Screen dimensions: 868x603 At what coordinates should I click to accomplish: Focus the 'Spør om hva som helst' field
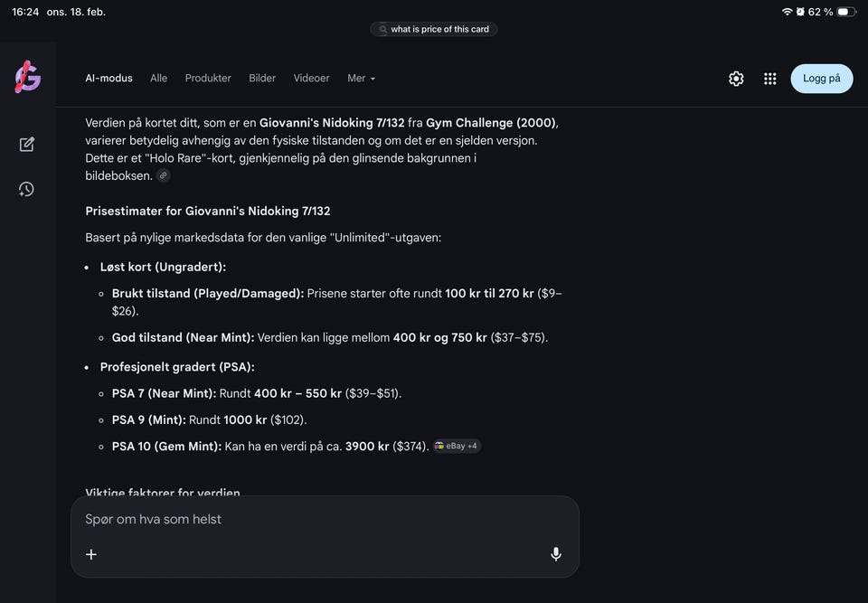point(307,520)
